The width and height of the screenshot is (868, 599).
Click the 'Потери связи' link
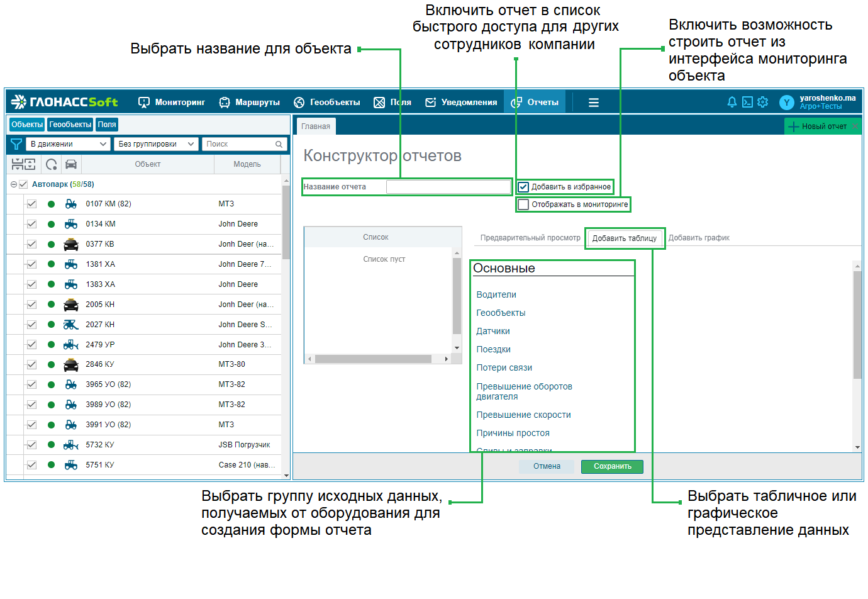(x=504, y=367)
